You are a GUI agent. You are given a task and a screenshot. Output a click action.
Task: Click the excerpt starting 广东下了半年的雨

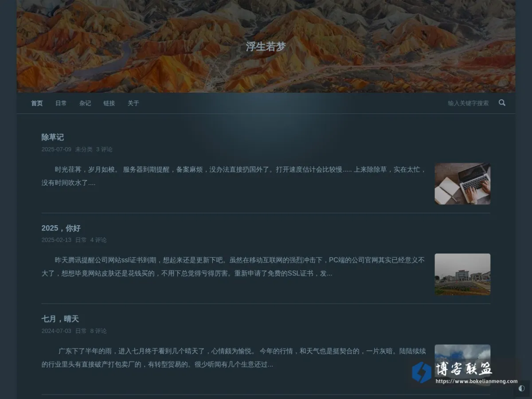234,358
